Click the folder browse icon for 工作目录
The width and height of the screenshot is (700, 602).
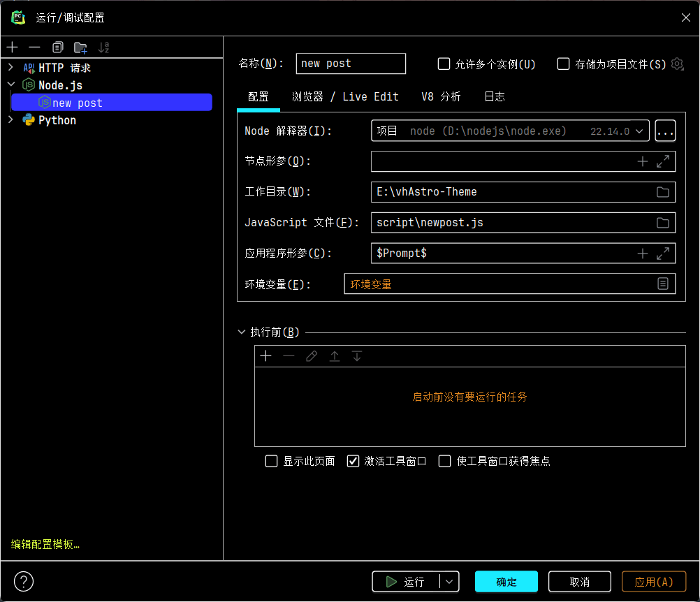click(x=663, y=192)
